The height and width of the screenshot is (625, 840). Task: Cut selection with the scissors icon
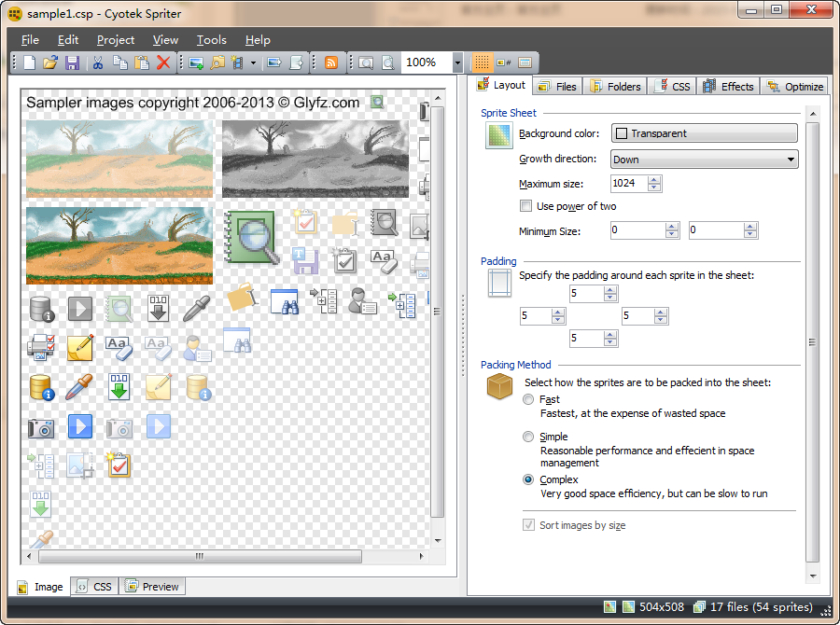[97, 62]
